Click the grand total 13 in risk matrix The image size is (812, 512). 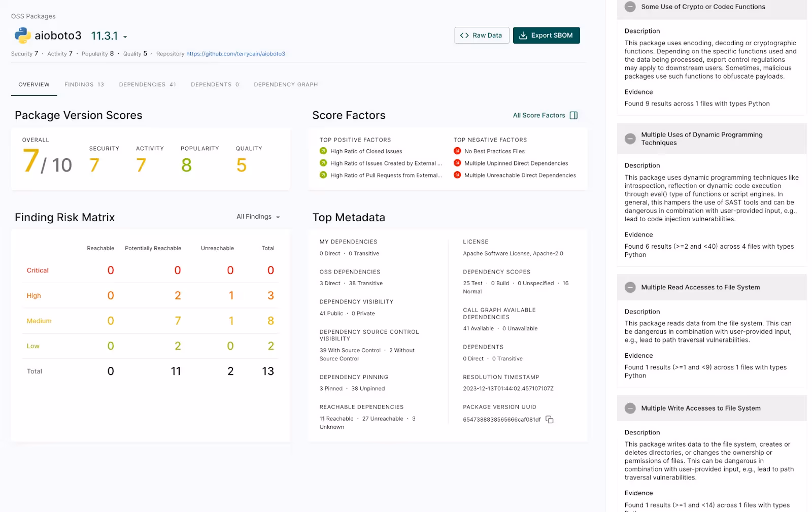268,371
